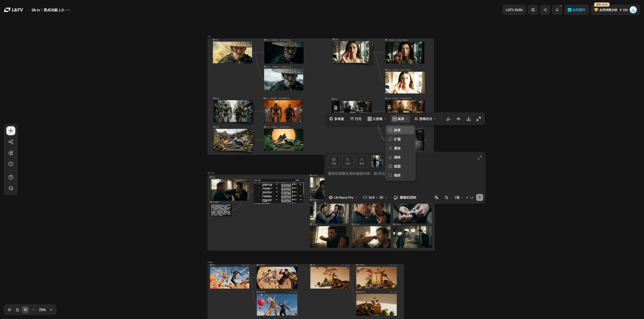Click the 打光 lighting tool
Screen dimensions: 644x319
click(356, 119)
